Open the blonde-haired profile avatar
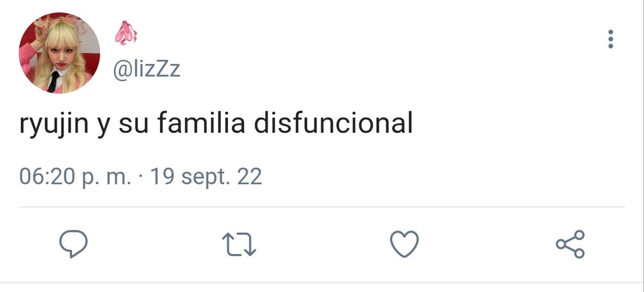Screen dimensions: 644x292 (x=60, y=54)
